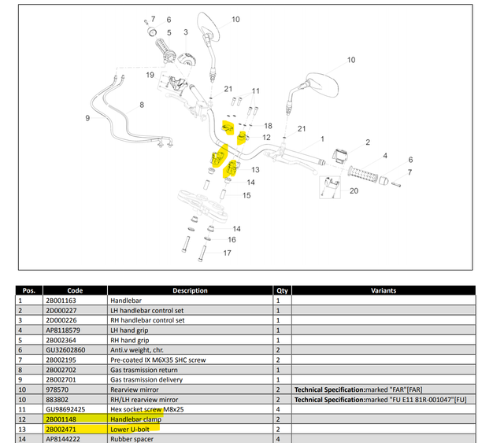The image size is (504, 443).
Task: Click highlighted code 2B002471
Action: 61,429
